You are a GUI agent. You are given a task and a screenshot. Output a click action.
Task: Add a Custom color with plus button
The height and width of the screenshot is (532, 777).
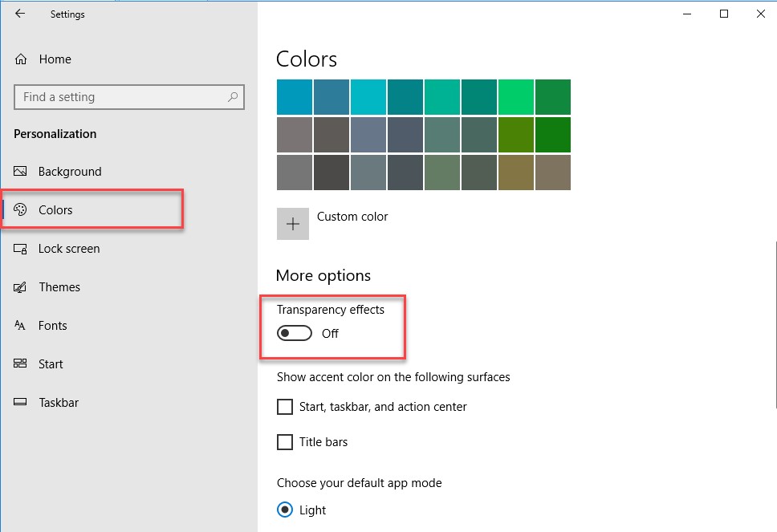(293, 224)
